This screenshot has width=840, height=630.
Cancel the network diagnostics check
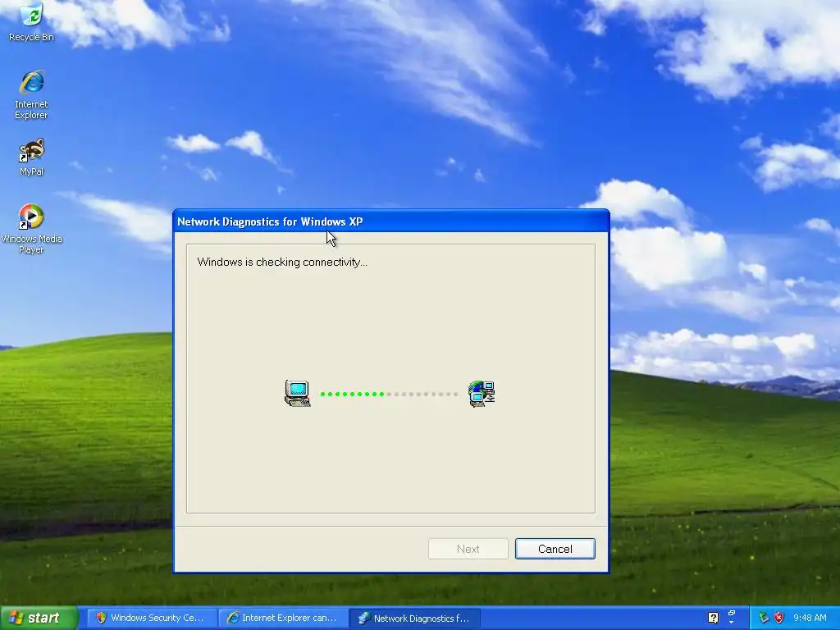click(555, 549)
